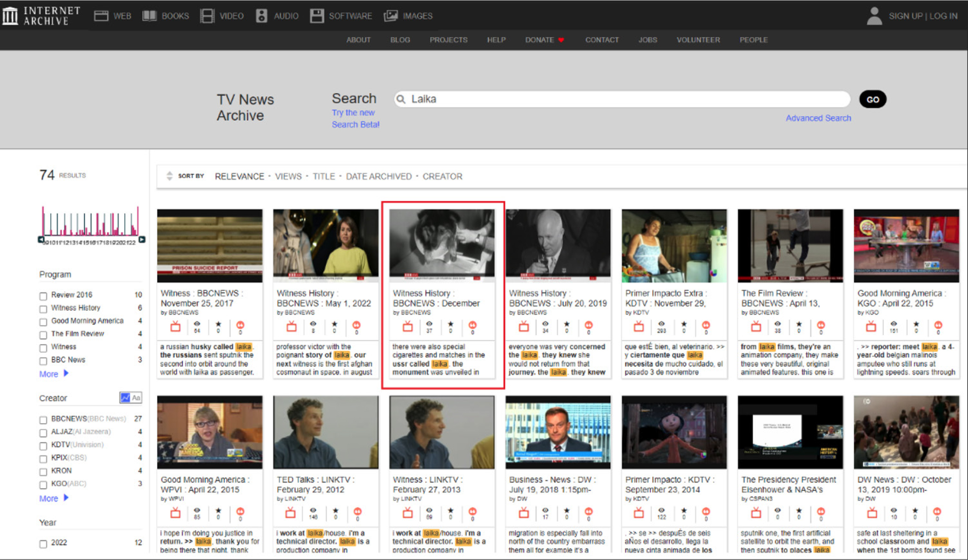968x560 pixels.
Task: Open the Projects menu item
Action: click(x=449, y=40)
